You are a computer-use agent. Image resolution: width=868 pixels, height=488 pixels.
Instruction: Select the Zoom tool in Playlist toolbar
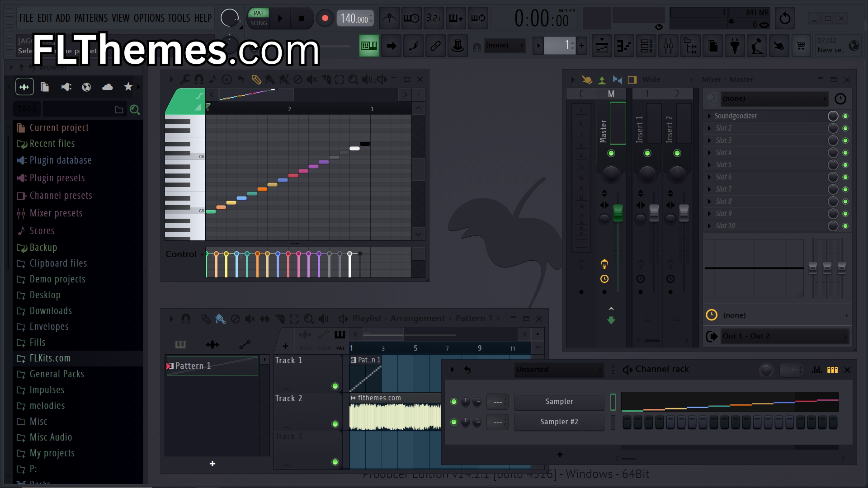pos(309,319)
